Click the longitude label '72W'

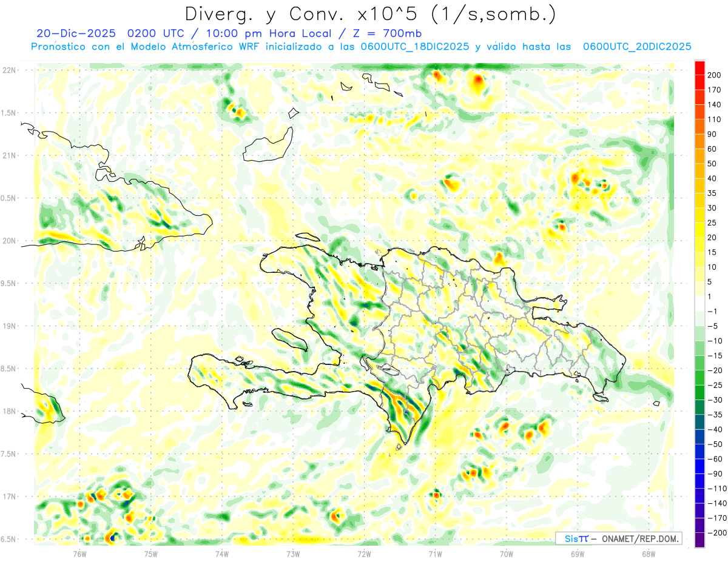click(364, 554)
